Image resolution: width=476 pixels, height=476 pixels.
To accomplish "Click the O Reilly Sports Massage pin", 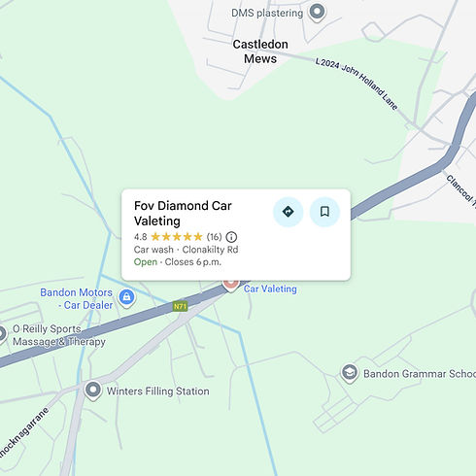I will 2,334.
